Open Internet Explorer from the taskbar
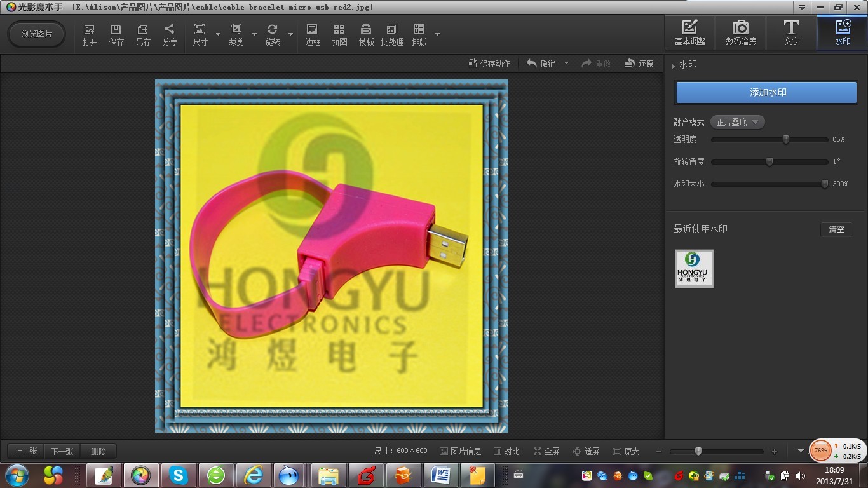868x488 pixels. [253, 475]
